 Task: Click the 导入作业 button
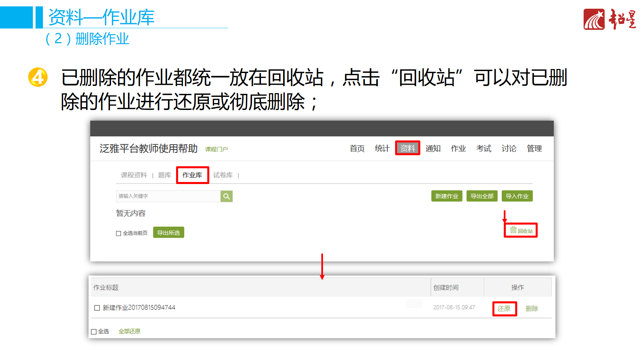[517, 196]
